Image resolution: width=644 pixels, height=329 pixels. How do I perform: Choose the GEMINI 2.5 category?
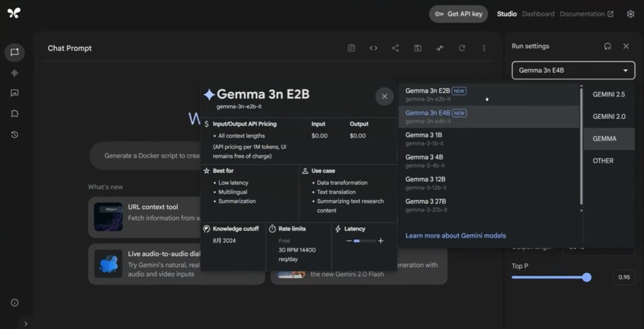[609, 94]
